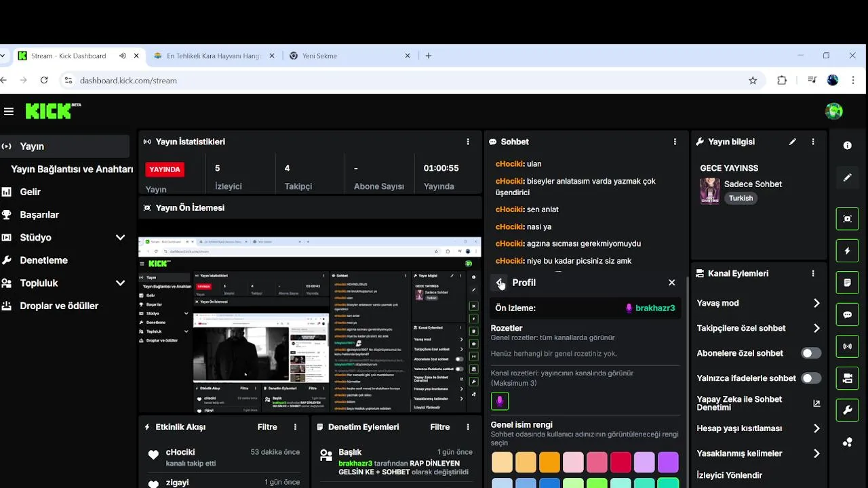Viewport: 868px width, 488px height.
Task: Select Yayın in the left sidebar
Action: point(65,146)
